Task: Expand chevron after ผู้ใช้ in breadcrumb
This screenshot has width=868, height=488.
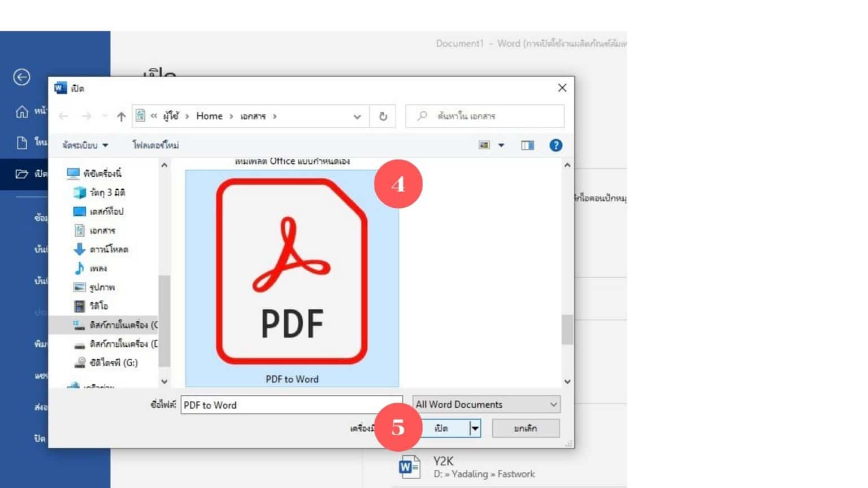Action: (187, 116)
